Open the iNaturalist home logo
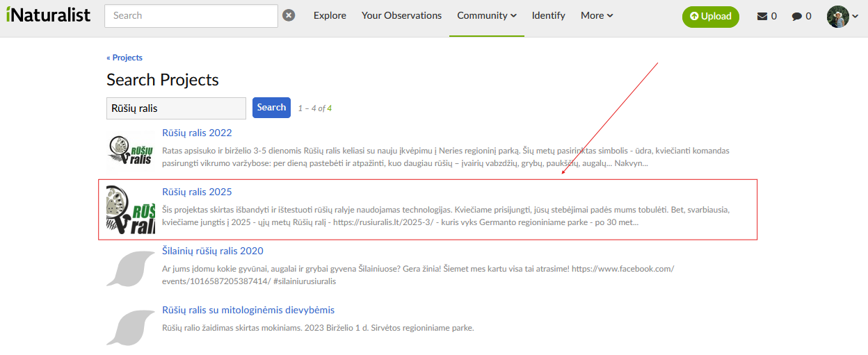 point(49,15)
